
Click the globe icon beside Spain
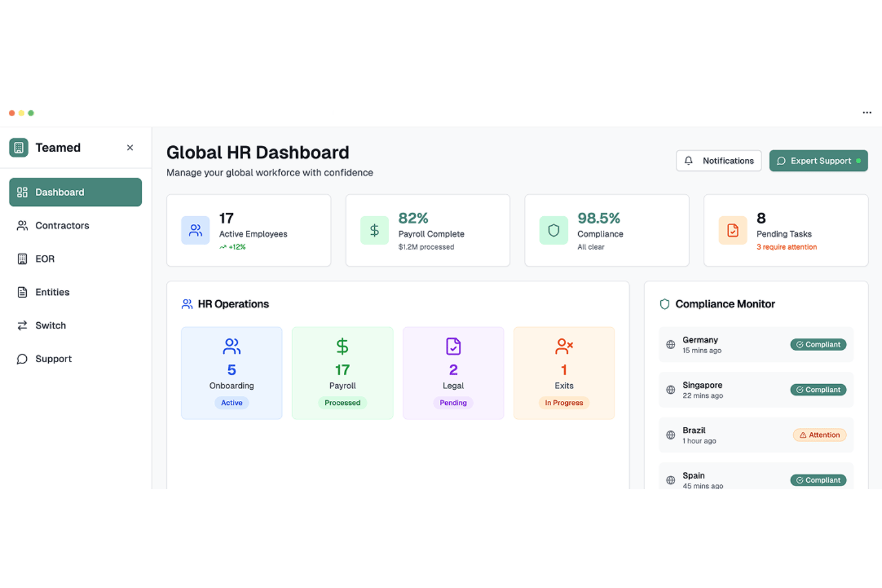point(670,480)
